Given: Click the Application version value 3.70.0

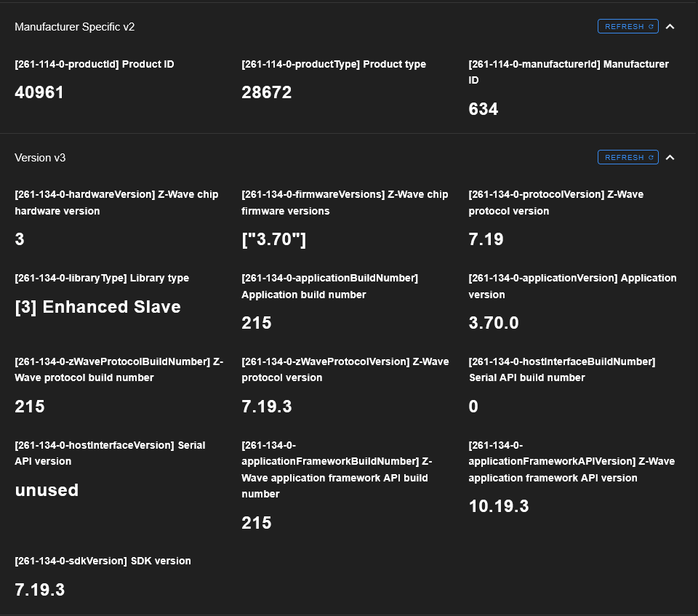Looking at the screenshot, I should [494, 323].
